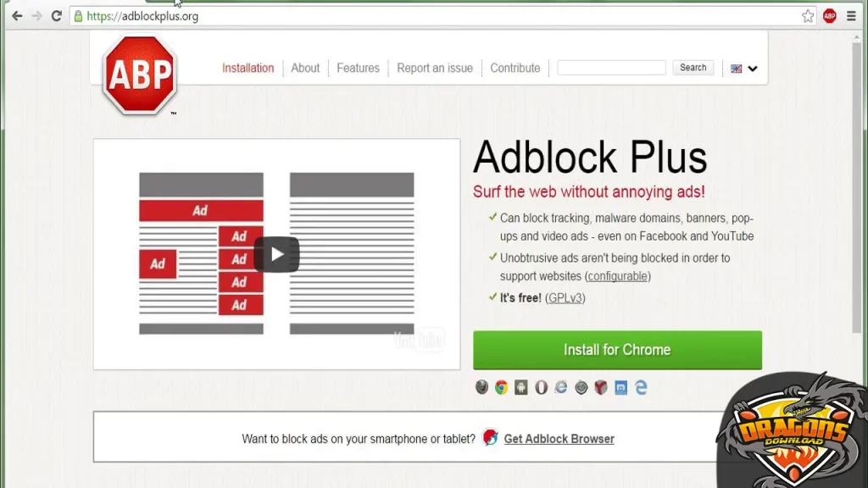Click the Microsoft Edge browser icon
The image size is (868, 488).
[642, 387]
